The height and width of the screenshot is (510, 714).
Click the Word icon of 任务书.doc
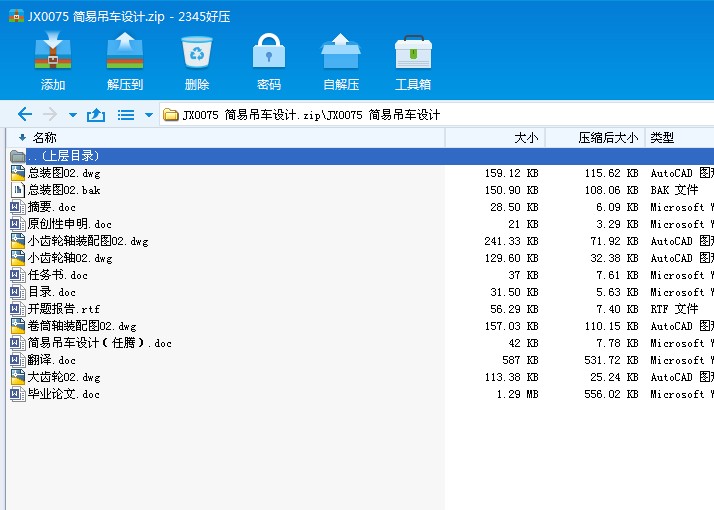coord(17,275)
